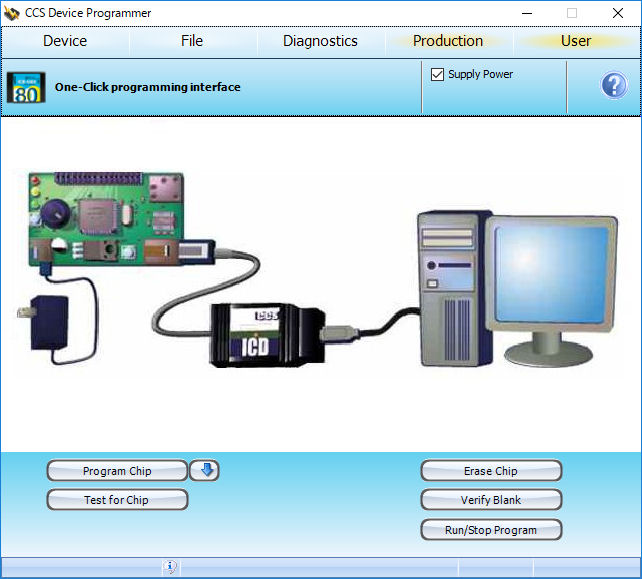Click the Test for Chip button
642x579 pixels.
tap(117, 500)
